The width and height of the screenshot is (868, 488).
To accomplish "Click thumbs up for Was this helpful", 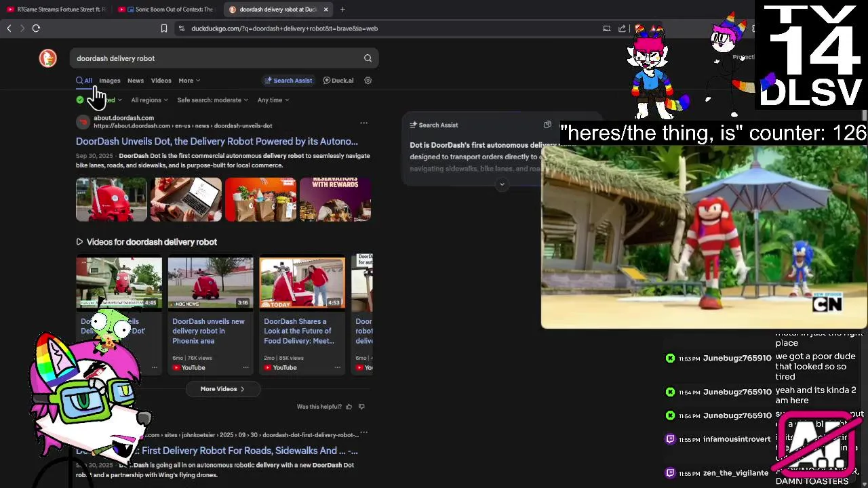I will pyautogui.click(x=349, y=407).
